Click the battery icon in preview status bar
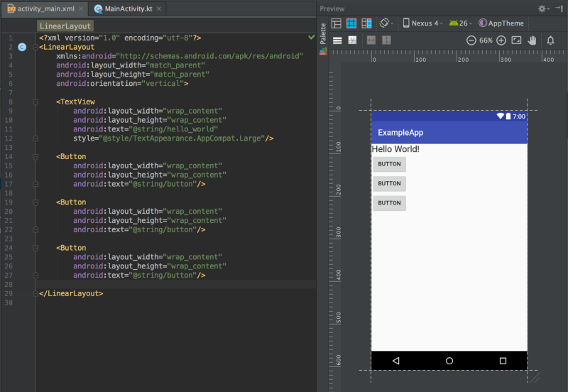This screenshot has height=392, width=568. (508, 116)
